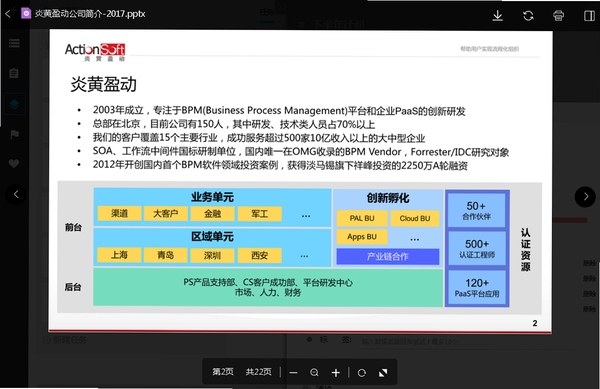Click the purple pptx file icon
The image size is (600, 389).
tap(26, 14)
